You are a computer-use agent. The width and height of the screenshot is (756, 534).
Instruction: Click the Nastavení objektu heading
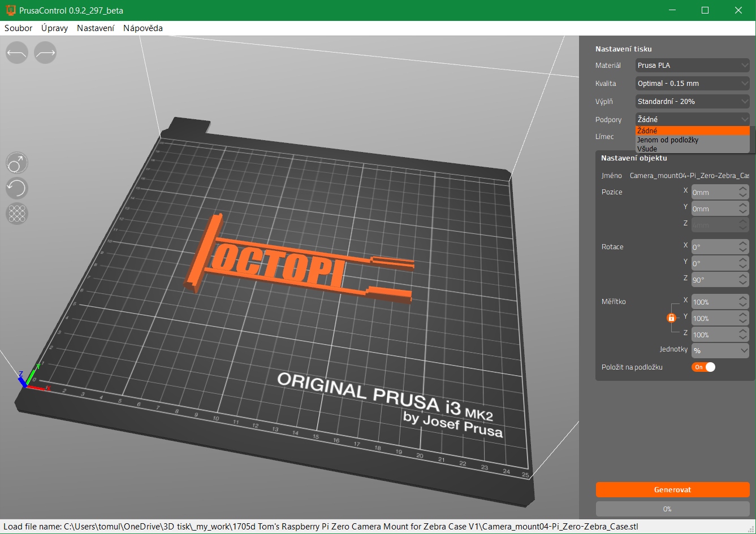pos(634,158)
